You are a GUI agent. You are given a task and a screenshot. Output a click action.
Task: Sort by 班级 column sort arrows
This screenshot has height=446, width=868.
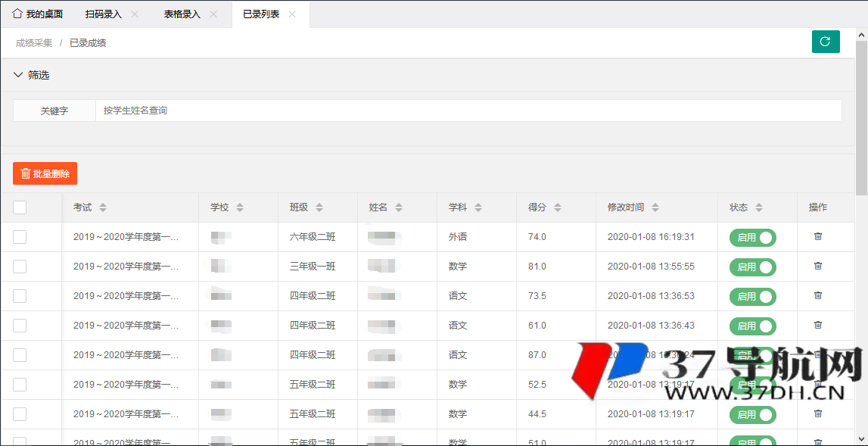(x=319, y=207)
